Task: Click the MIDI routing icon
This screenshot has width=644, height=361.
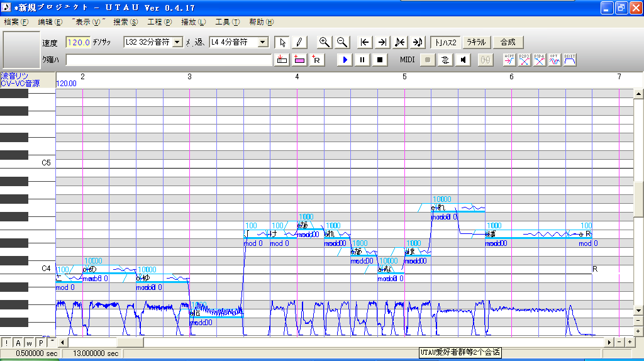Action: coord(445,60)
